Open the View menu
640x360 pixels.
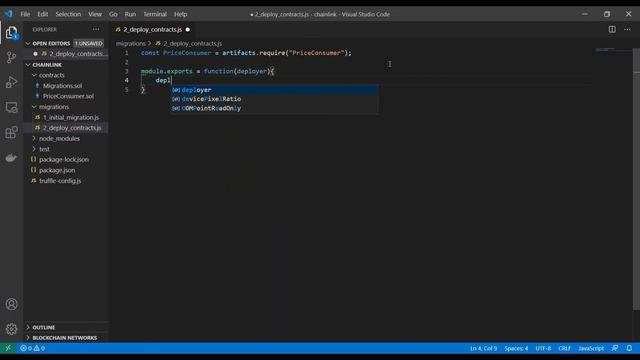[95, 14]
